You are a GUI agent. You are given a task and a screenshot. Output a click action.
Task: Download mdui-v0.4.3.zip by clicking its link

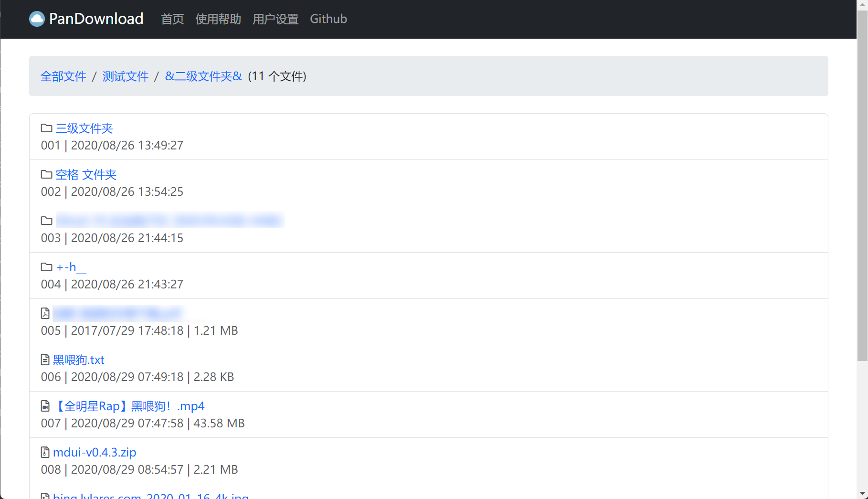95,452
